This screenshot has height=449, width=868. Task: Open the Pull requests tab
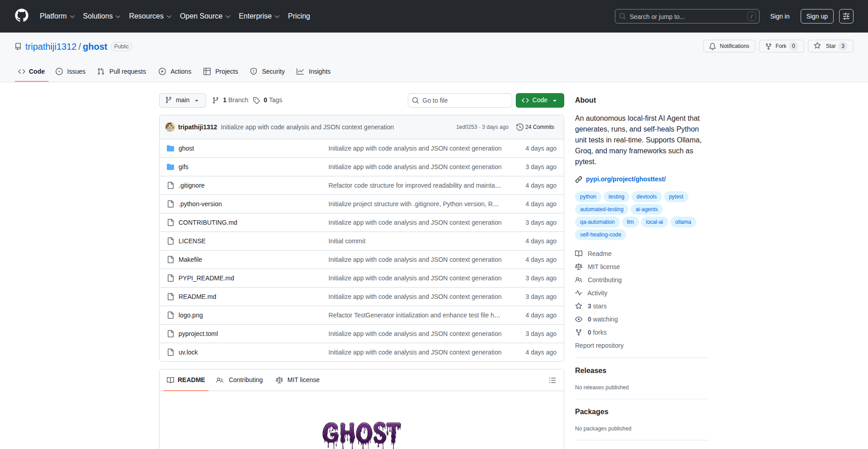click(122, 71)
